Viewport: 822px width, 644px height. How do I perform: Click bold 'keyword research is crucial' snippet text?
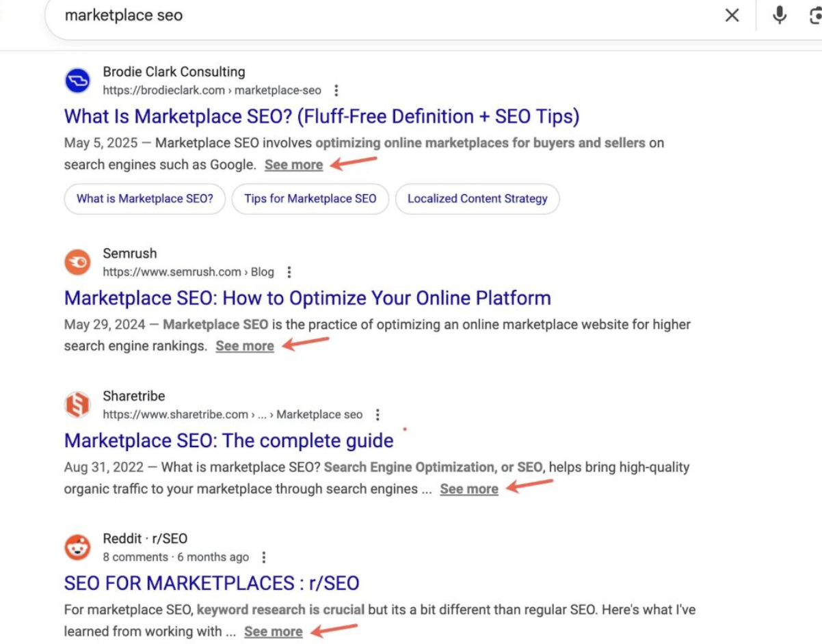pos(280,610)
